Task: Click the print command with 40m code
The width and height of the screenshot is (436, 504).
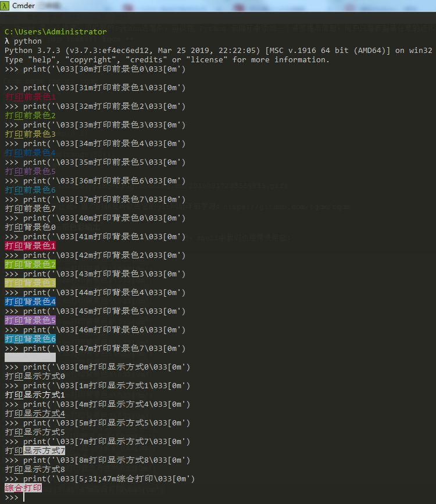Action: 95,218
